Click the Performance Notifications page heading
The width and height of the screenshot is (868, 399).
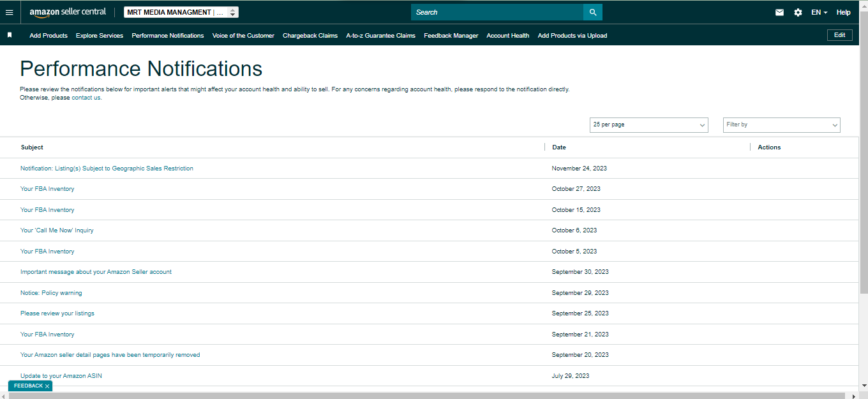pyautogui.click(x=141, y=68)
